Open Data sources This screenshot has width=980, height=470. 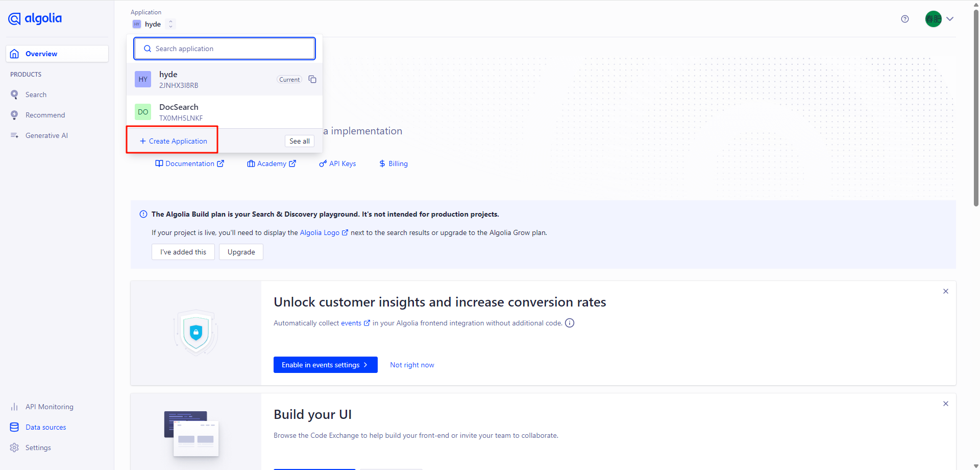(x=45, y=427)
